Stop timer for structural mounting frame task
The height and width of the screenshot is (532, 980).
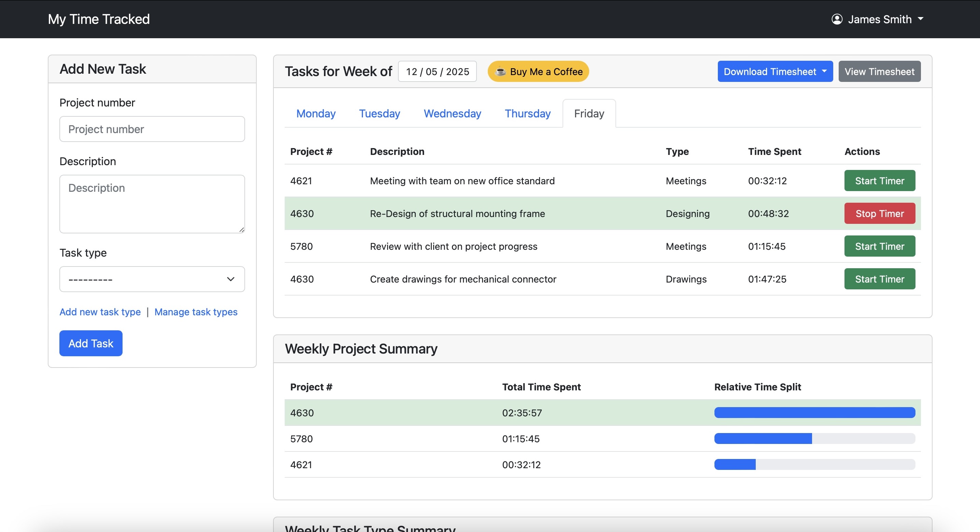click(x=879, y=213)
